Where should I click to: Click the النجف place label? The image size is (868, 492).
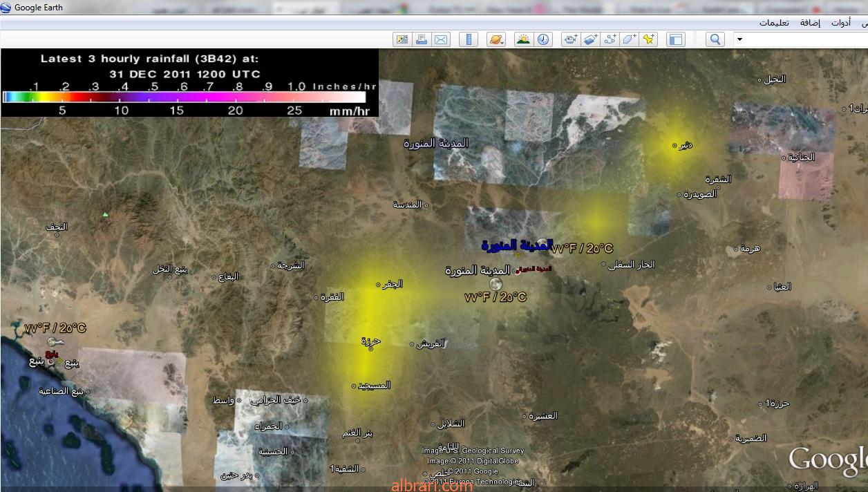click(x=57, y=227)
